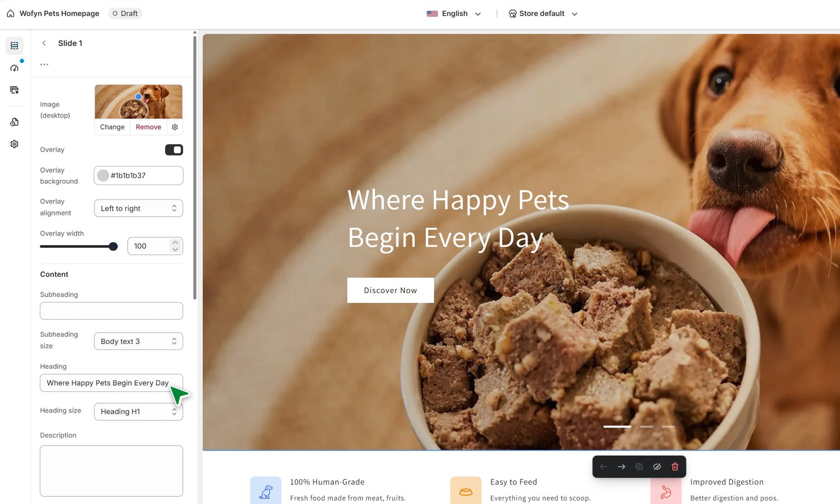Move slide forward with right arrow icon
840x504 pixels.
click(x=622, y=467)
